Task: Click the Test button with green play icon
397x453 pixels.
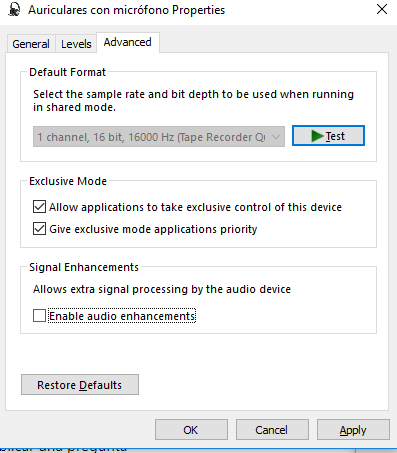Action: pos(328,136)
